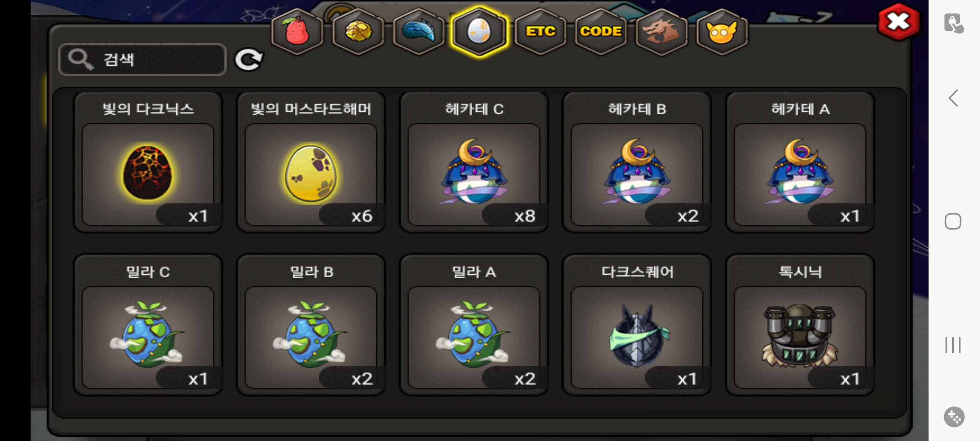Pick the 다크스퀘어 armored egg
Viewport: 980px width, 441px height.
click(637, 325)
